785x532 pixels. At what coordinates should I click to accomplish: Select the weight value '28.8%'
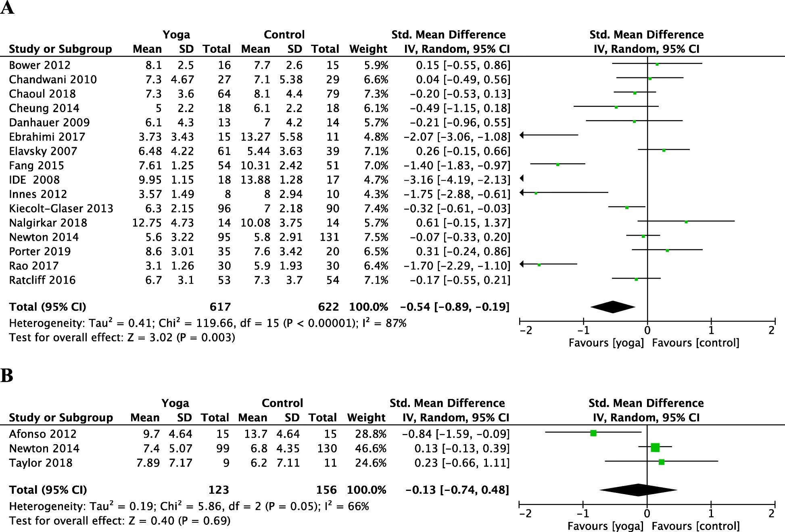click(370, 434)
